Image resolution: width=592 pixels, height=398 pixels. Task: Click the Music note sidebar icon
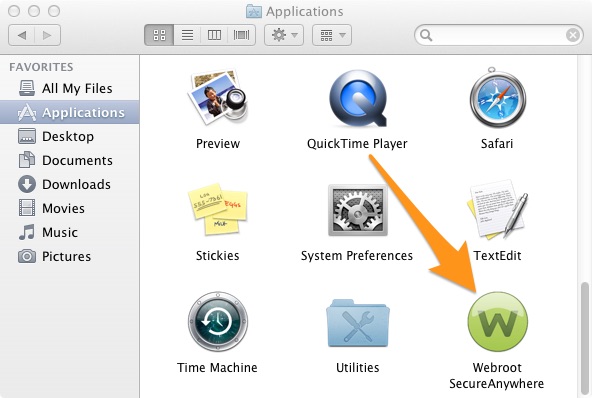tap(27, 232)
